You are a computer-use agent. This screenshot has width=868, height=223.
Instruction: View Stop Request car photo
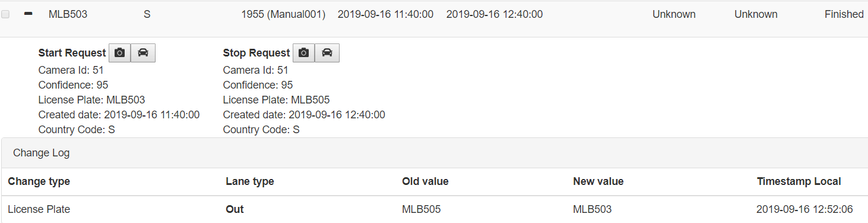click(327, 53)
